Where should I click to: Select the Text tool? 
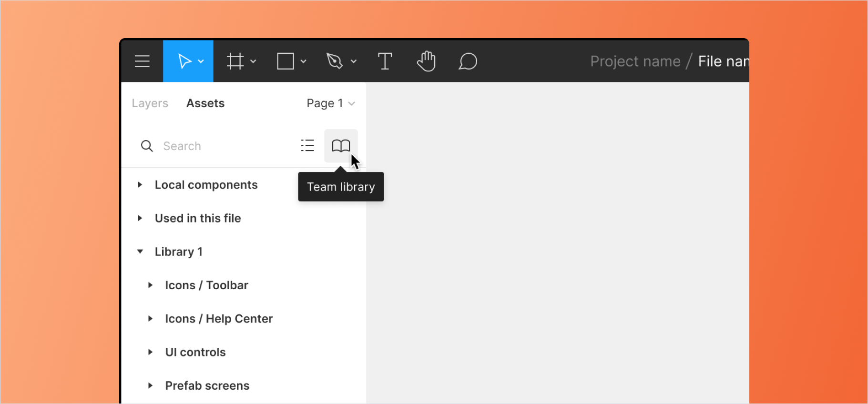[385, 61]
